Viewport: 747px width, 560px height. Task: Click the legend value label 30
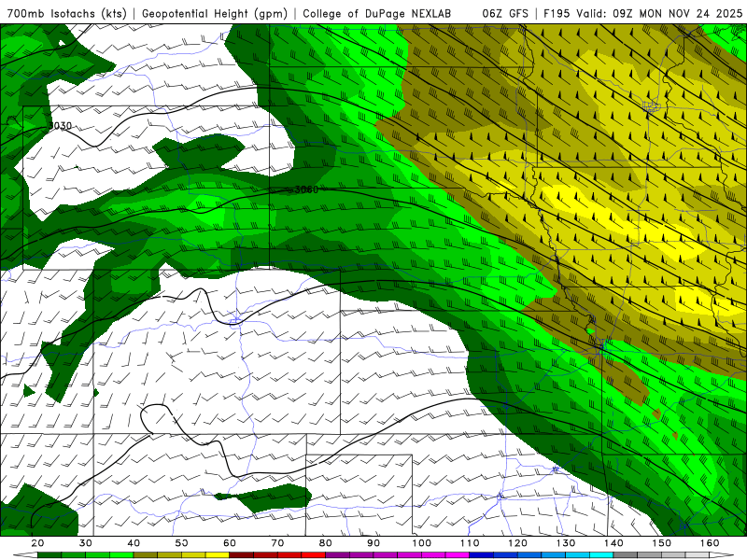click(x=86, y=543)
